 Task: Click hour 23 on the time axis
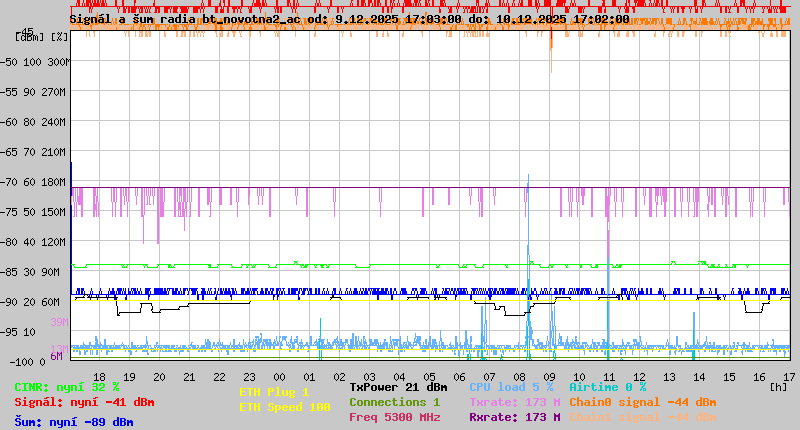click(x=250, y=376)
